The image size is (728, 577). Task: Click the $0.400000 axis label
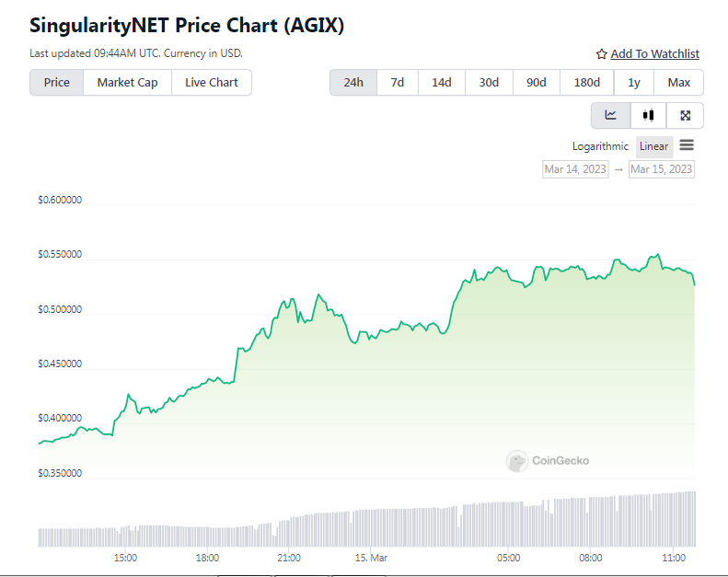click(60, 418)
